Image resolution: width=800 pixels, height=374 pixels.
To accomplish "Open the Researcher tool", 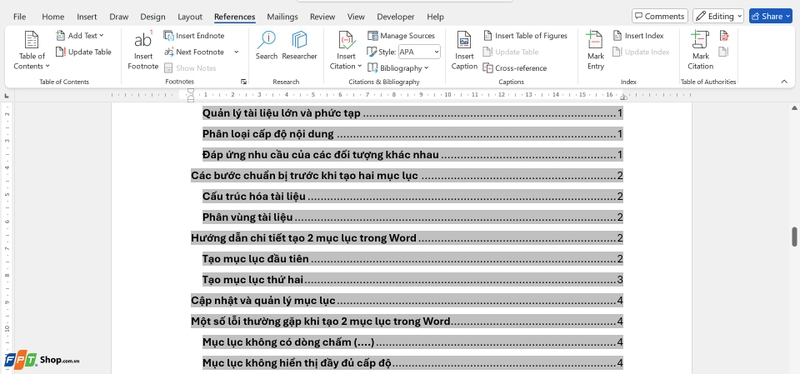I will pyautogui.click(x=299, y=45).
